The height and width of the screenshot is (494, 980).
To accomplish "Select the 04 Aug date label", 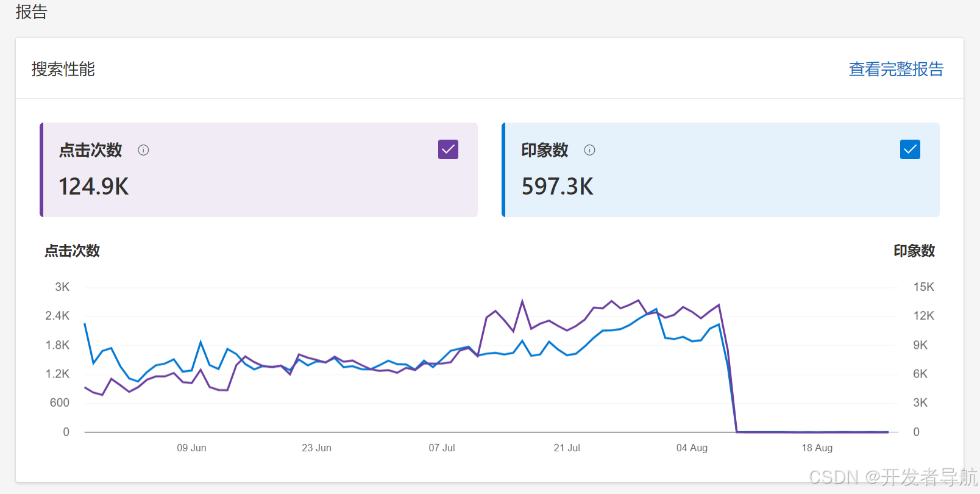I will click(692, 448).
